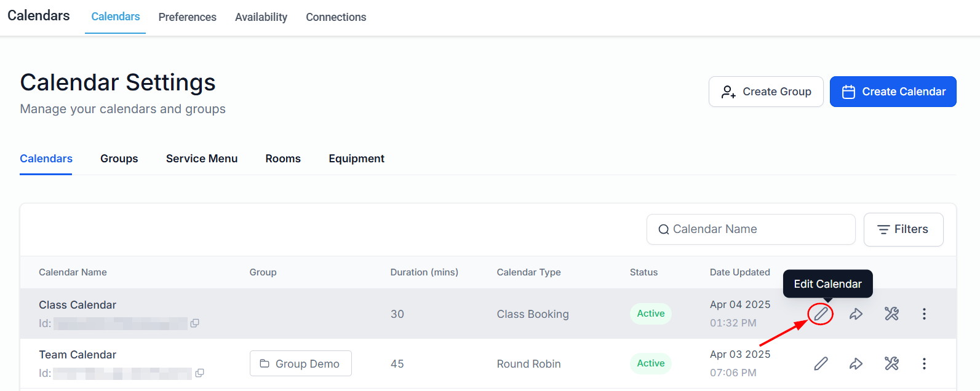Open the Filters options
Image resolution: width=980 pixels, height=391 pixels.
coord(903,229)
